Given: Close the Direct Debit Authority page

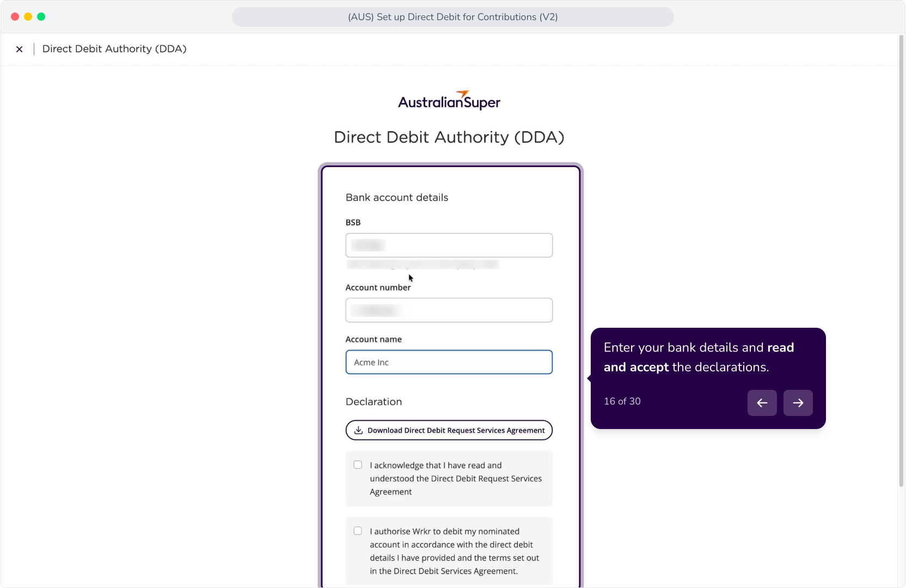Looking at the screenshot, I should [x=20, y=49].
